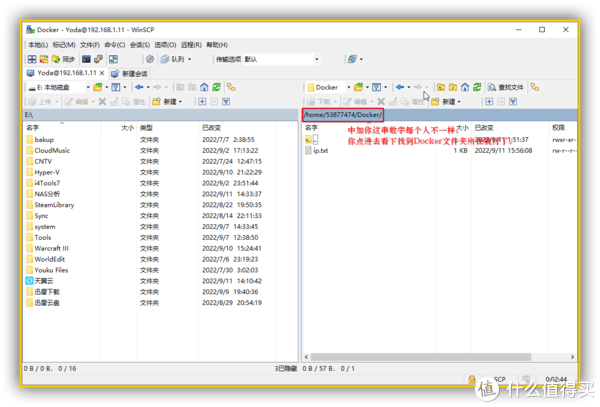Click the green keep-remote-directory-up-to-date toolbar icon

(113, 59)
